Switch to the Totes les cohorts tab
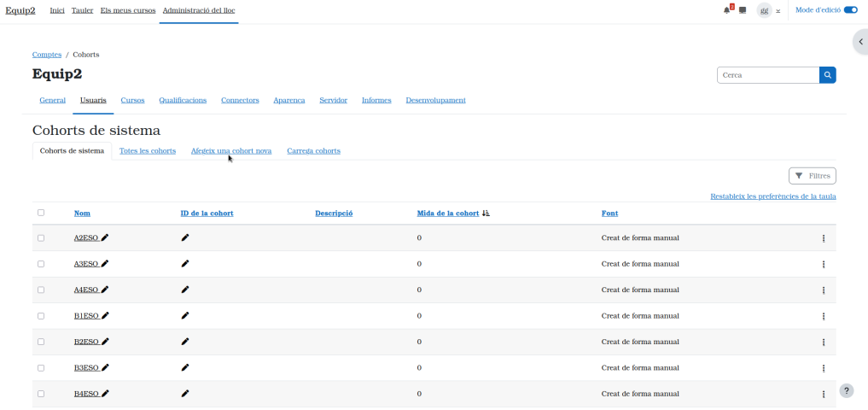Image resolution: width=868 pixels, height=410 pixels. 148,150
